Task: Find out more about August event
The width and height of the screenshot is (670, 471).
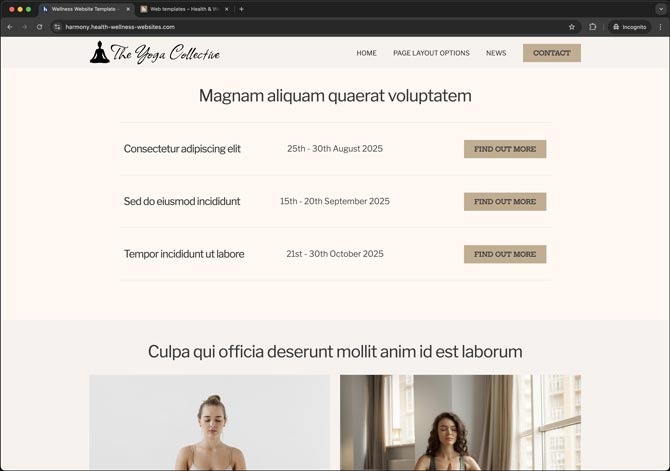Action: pyautogui.click(x=505, y=149)
